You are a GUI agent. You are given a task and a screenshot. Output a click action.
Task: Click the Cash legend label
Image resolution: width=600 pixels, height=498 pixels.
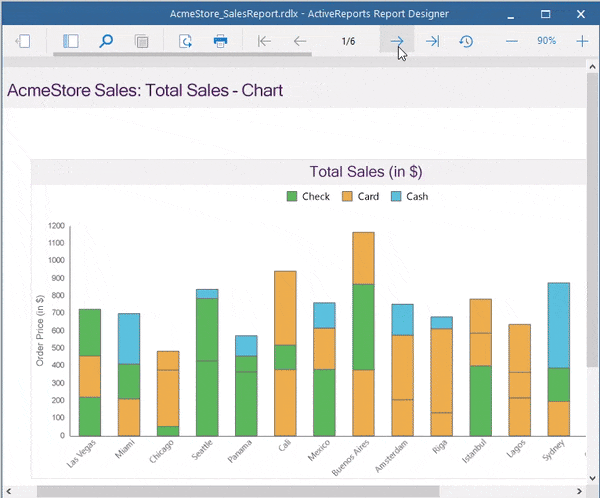point(417,196)
